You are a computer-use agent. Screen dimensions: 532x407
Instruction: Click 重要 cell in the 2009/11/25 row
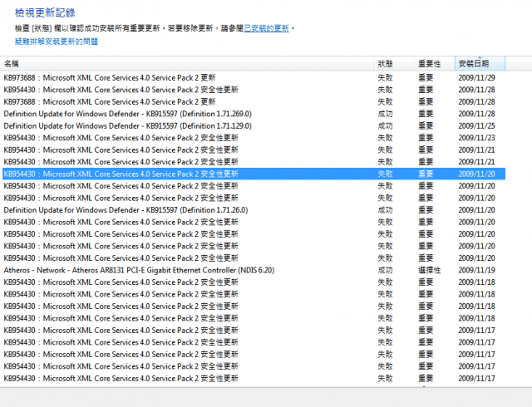(426, 125)
